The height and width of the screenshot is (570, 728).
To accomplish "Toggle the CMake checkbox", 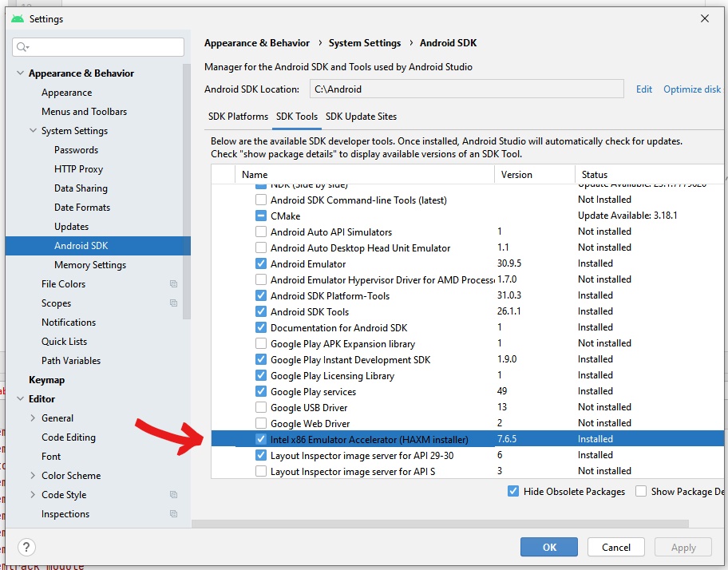I will pyautogui.click(x=261, y=216).
